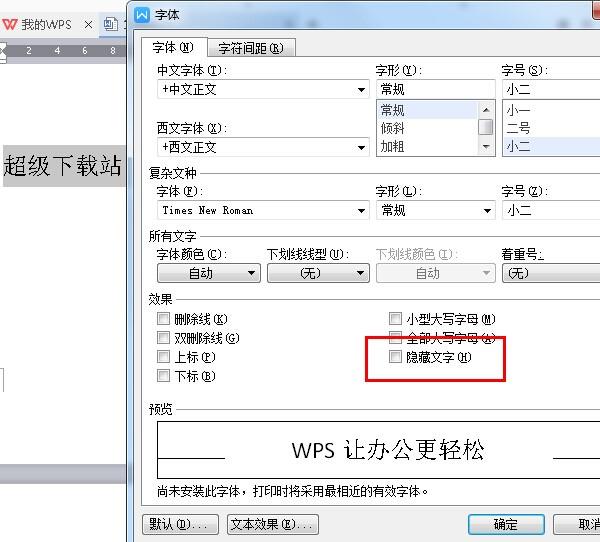Open the 我的WPS tab

(x=46, y=25)
